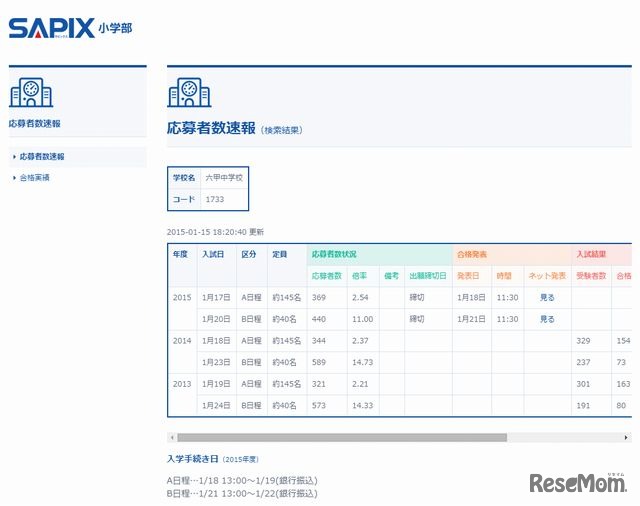Click applicant count 369

[x=319, y=297]
